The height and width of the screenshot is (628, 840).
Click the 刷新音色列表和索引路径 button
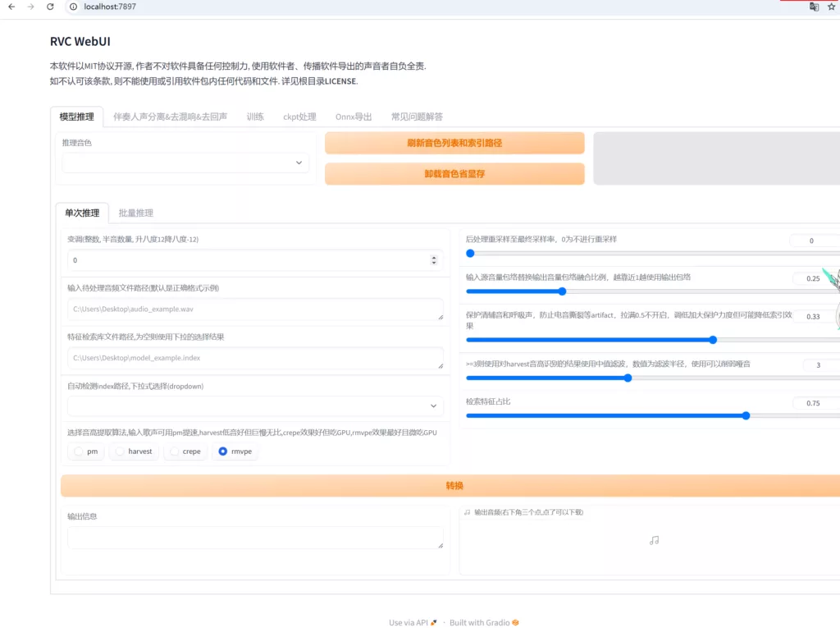click(454, 143)
